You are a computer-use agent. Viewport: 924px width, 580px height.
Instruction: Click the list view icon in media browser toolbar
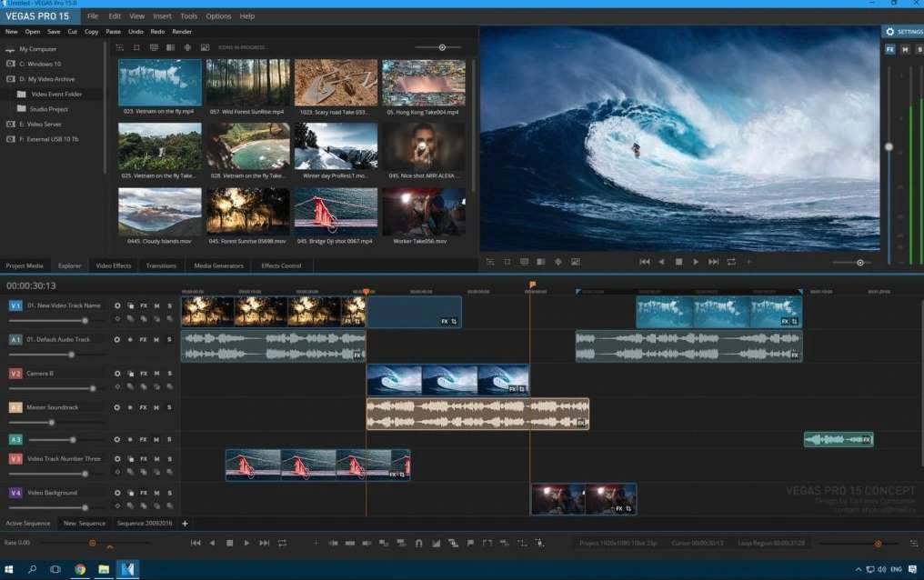pos(120,47)
